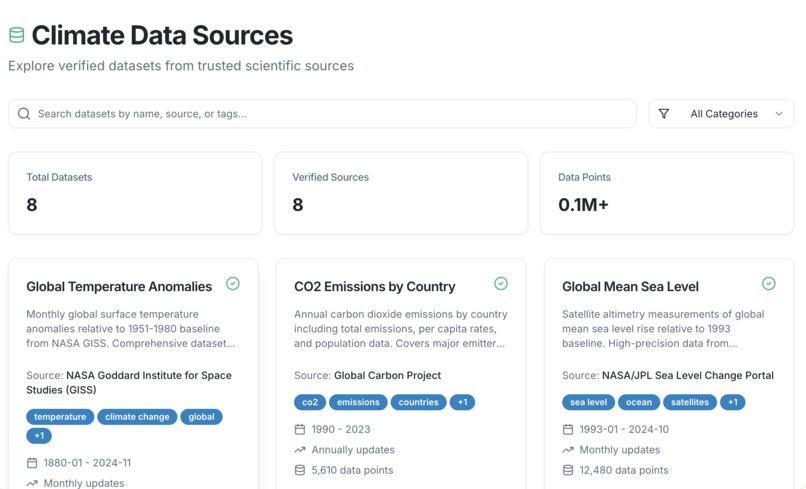This screenshot has width=806, height=489.
Task: Click the filter funnel icon
Action: tap(664, 114)
